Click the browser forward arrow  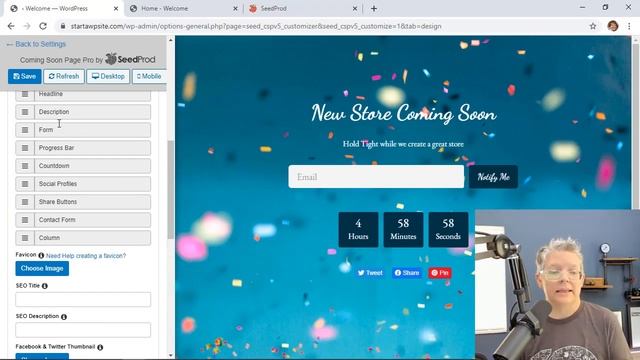click(27, 26)
